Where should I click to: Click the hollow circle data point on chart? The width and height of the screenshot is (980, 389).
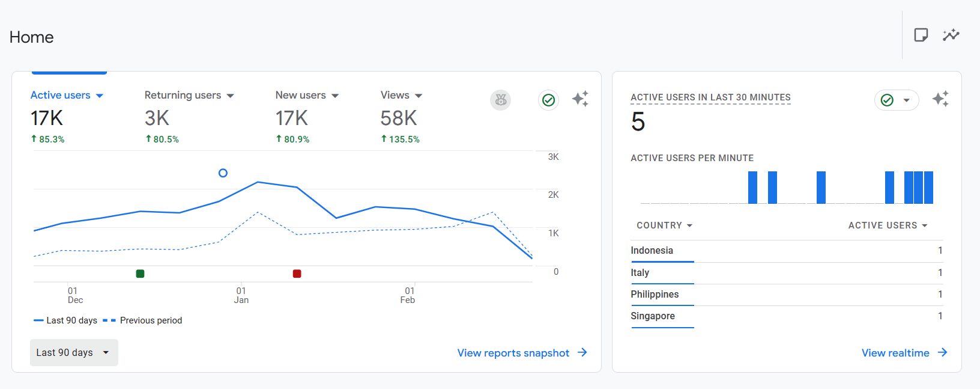tap(223, 173)
